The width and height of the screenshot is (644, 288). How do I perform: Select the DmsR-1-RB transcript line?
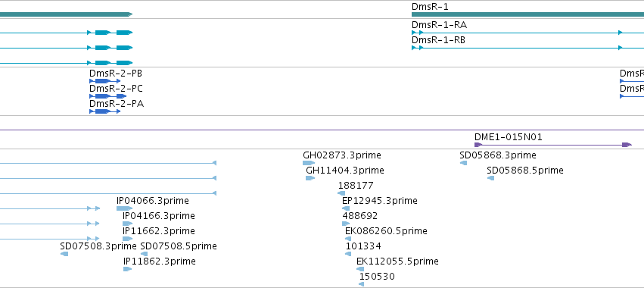527,48
